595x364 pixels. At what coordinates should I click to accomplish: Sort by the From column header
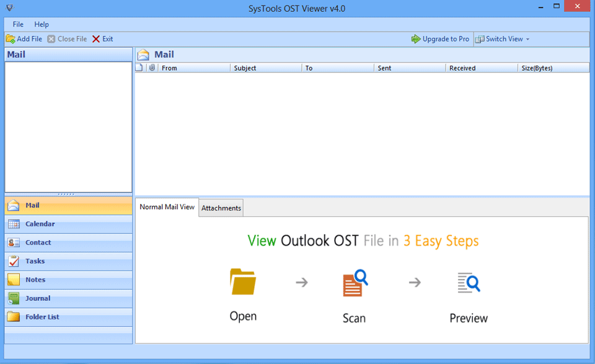click(194, 68)
